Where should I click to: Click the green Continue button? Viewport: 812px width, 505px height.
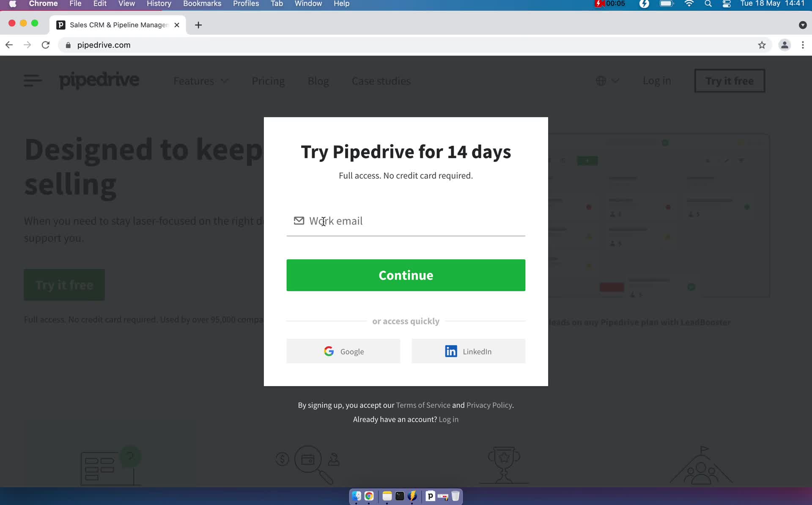pos(406,275)
